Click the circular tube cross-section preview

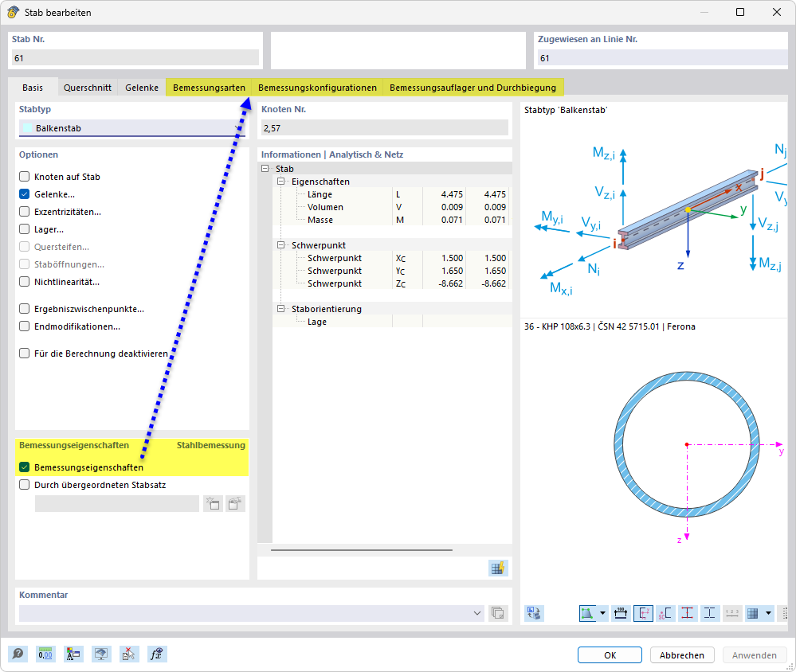[686, 443]
